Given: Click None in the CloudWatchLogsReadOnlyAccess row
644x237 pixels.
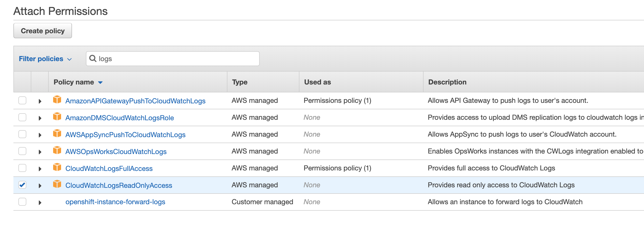Looking at the screenshot, I should [x=312, y=185].
